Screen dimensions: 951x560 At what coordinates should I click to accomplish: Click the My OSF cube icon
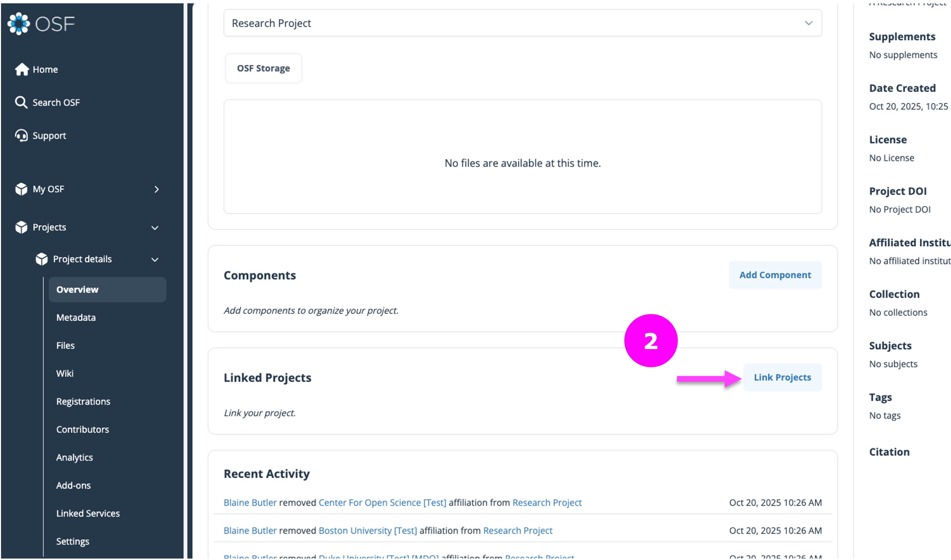click(21, 189)
